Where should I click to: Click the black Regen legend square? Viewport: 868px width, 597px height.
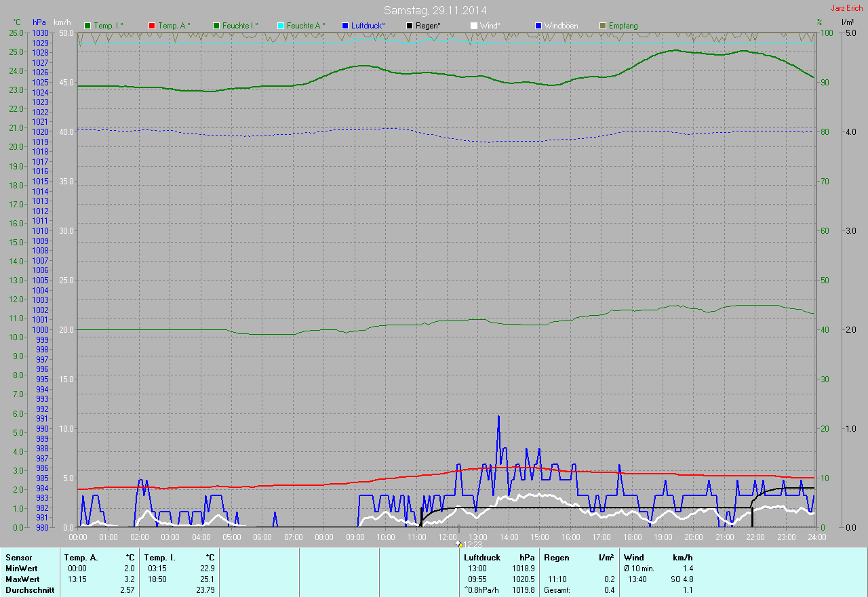pos(410,26)
